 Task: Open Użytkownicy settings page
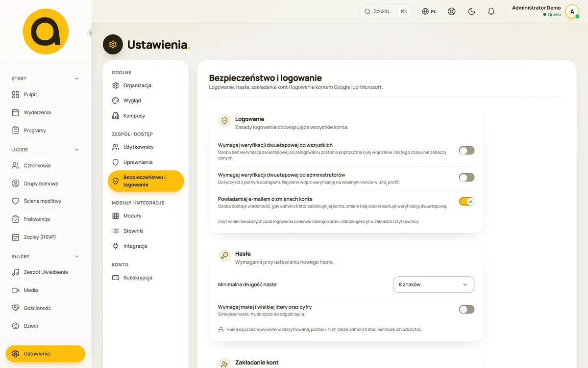146,147
